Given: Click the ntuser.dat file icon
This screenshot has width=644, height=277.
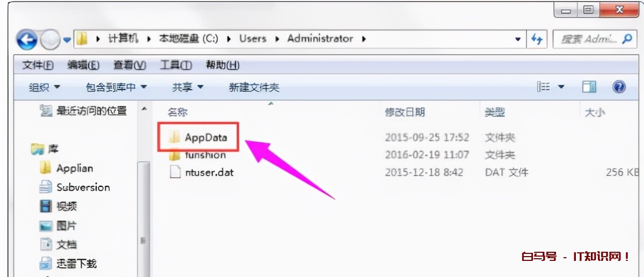Looking at the screenshot, I should [x=175, y=172].
